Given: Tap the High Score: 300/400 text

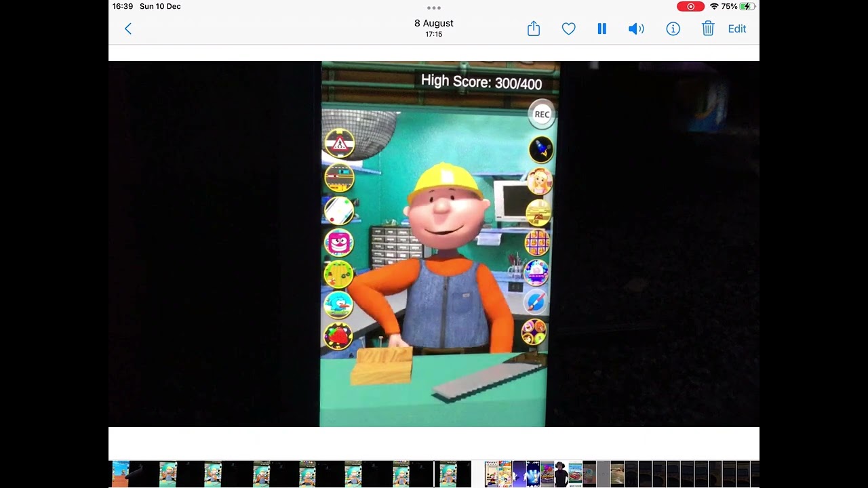Looking at the screenshot, I should click(x=481, y=82).
